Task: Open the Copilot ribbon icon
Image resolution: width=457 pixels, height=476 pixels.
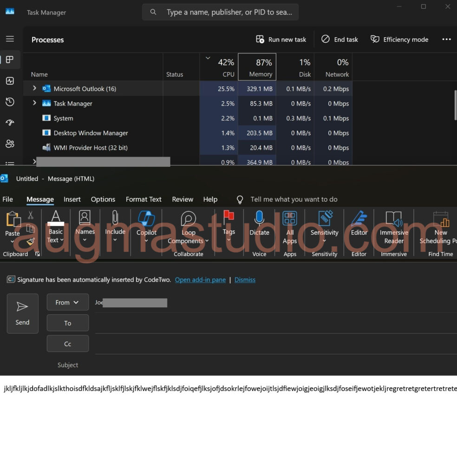Action: (146, 219)
